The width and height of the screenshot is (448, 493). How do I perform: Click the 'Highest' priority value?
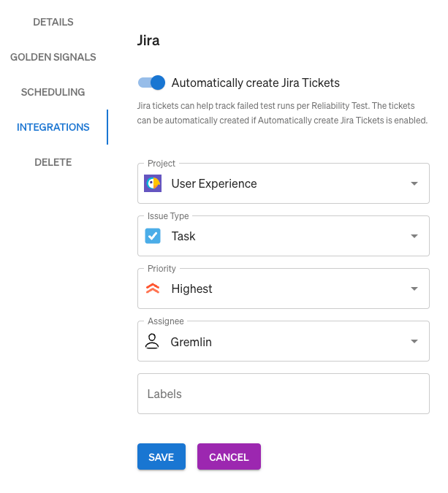pos(192,288)
